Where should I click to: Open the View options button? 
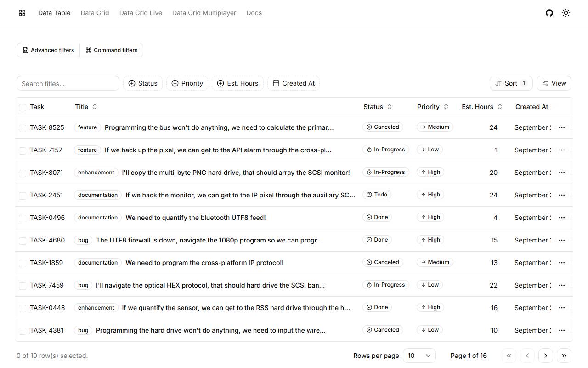[x=554, y=83]
